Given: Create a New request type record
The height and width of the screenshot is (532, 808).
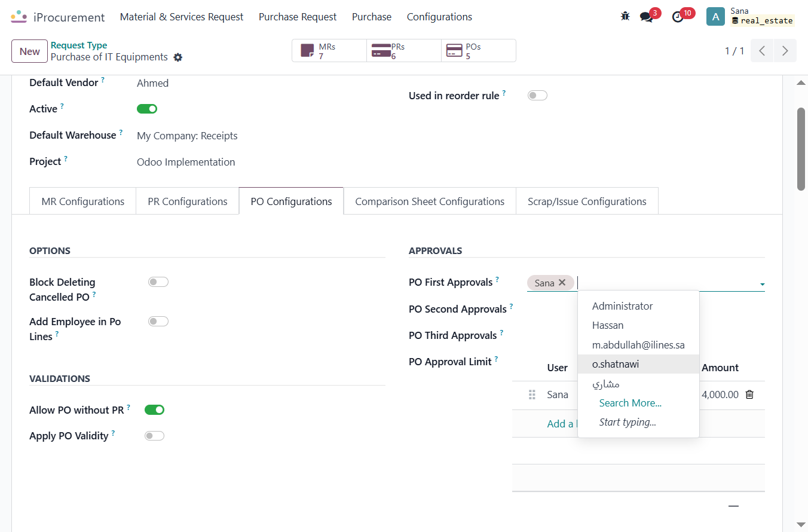Looking at the screenshot, I should (x=30, y=51).
